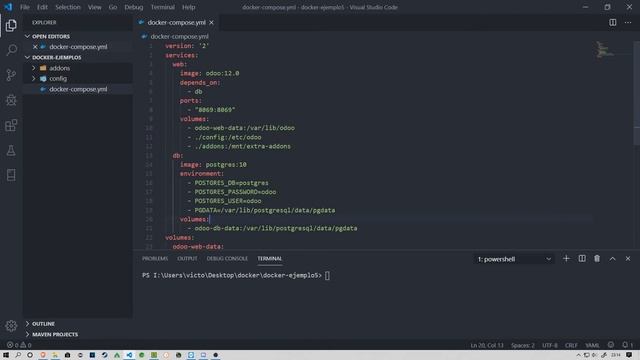
Task: Select docker-compose.yml in the file tree
Action: [78, 89]
